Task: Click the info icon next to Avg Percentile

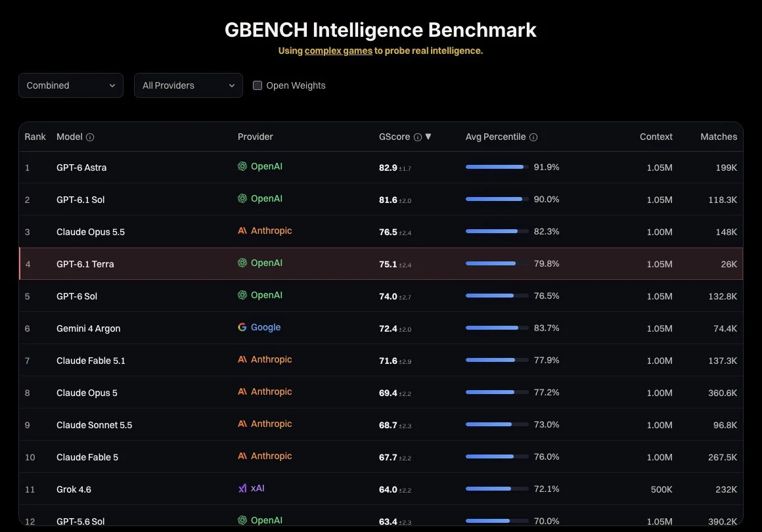Action: coord(533,137)
